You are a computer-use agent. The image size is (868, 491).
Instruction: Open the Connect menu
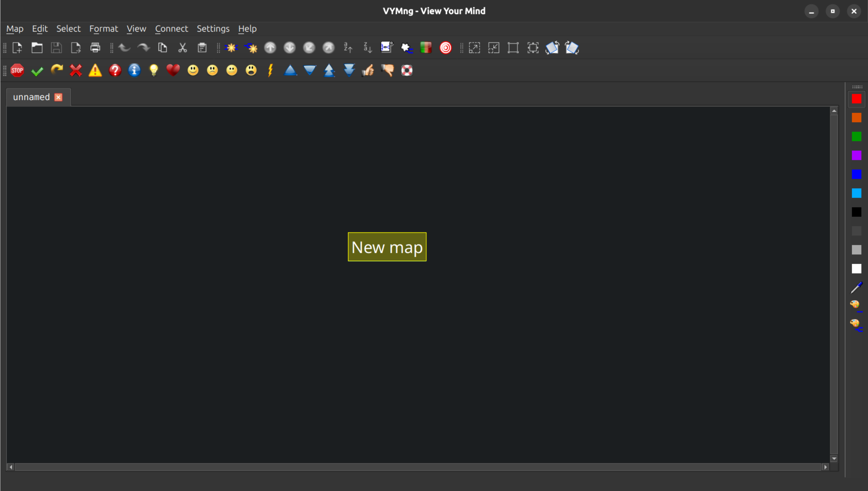(171, 29)
